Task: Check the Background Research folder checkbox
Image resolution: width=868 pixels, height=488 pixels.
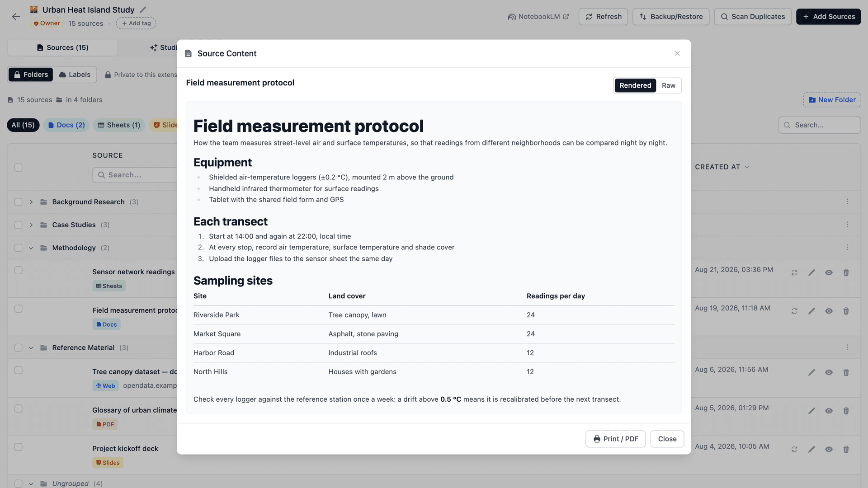Action: click(18, 202)
